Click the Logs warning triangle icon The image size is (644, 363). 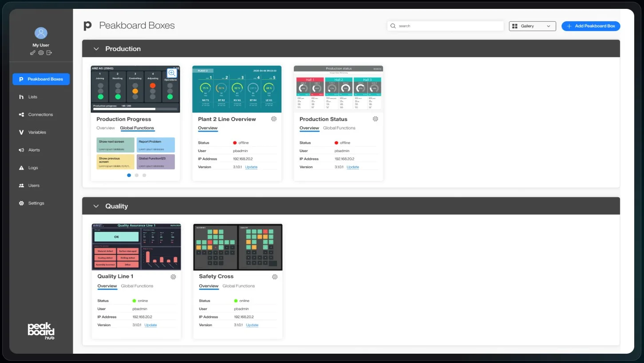coord(21,168)
